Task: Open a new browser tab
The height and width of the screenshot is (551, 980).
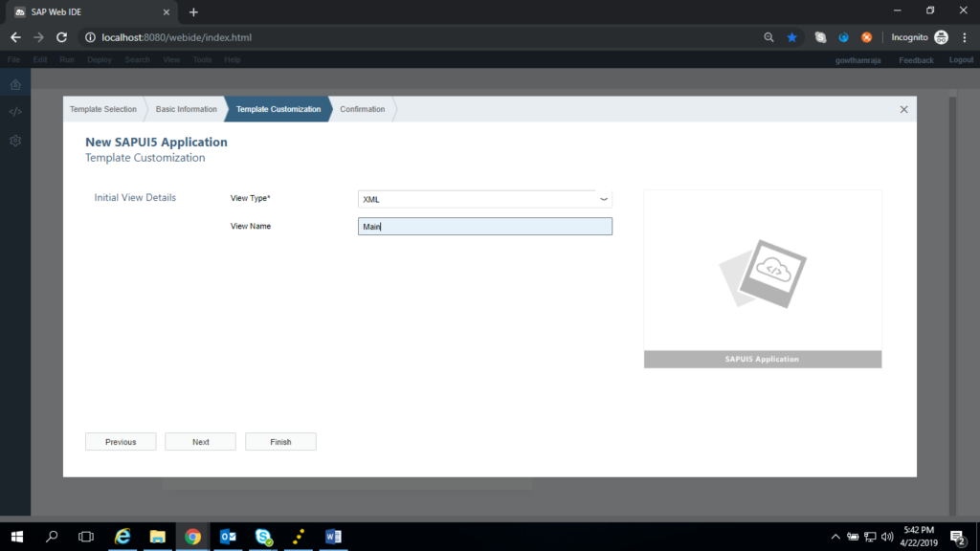Action: click(193, 11)
